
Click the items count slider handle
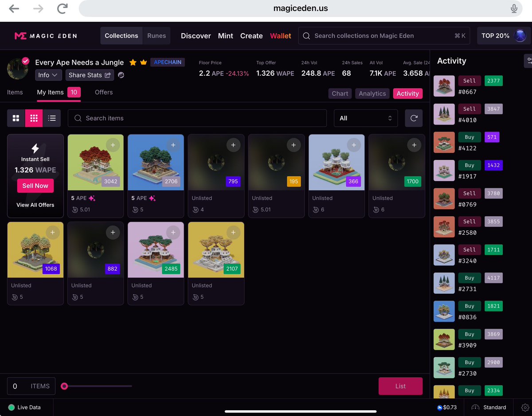coord(64,386)
